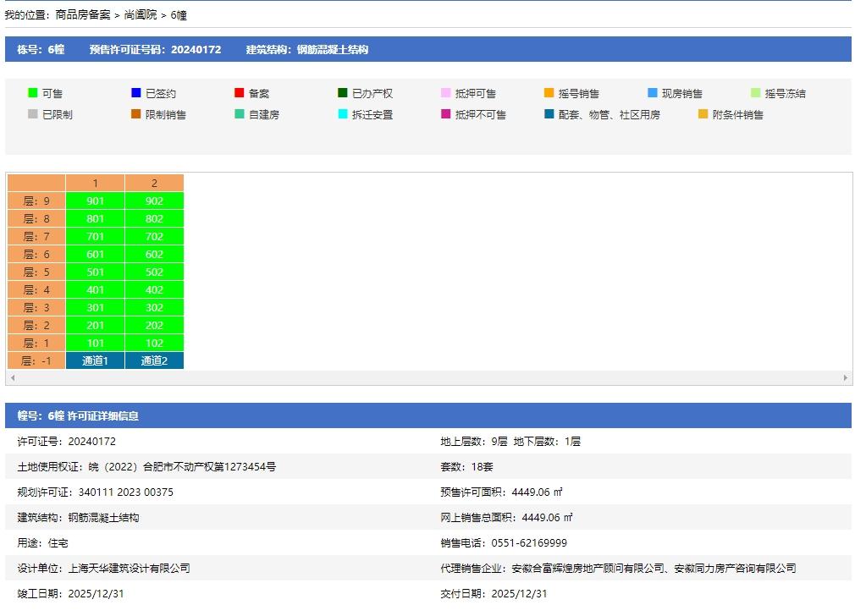Image resolution: width=855 pixels, height=616 pixels.
Task: Click the blue 已签约 legend swatch
Action: [x=136, y=93]
